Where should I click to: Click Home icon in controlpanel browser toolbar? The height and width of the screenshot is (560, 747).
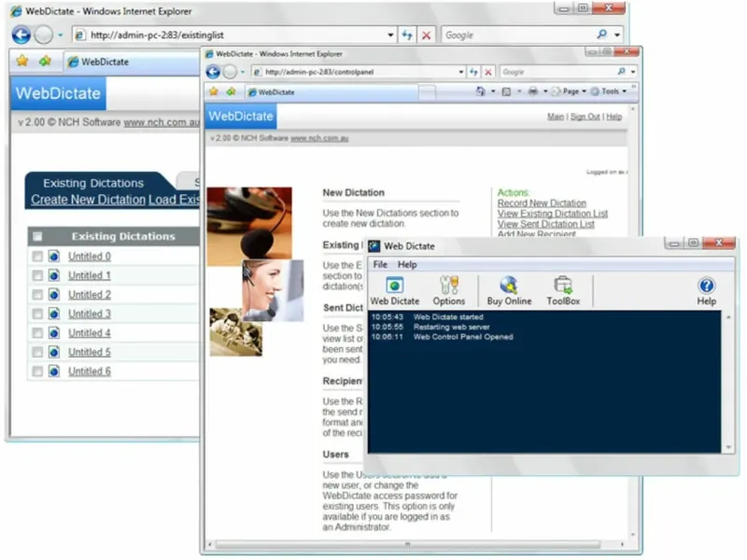tap(481, 91)
